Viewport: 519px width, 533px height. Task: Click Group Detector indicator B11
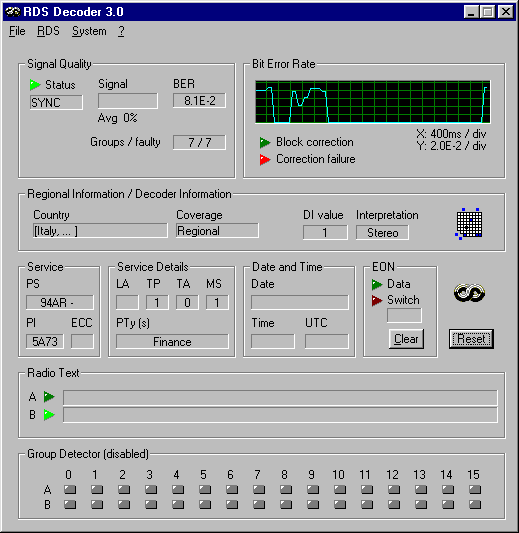tap(367, 504)
